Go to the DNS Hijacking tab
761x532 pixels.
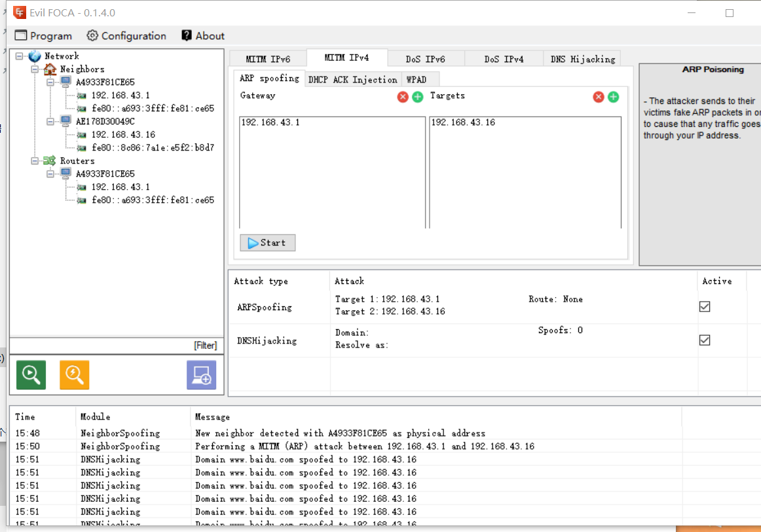[582, 59]
